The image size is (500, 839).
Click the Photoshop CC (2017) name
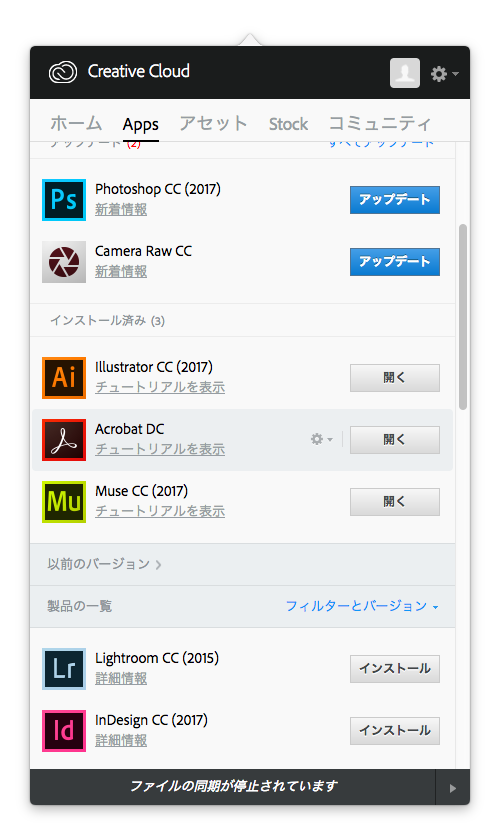coord(158,189)
